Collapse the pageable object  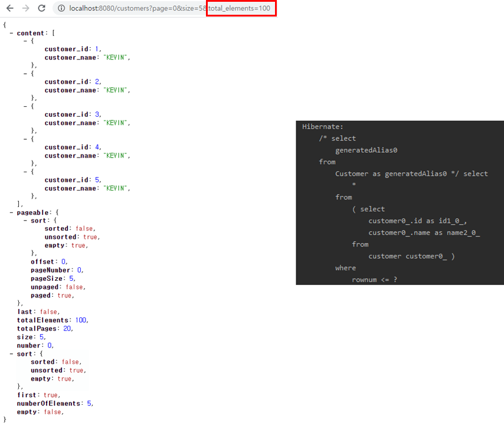click(x=11, y=212)
